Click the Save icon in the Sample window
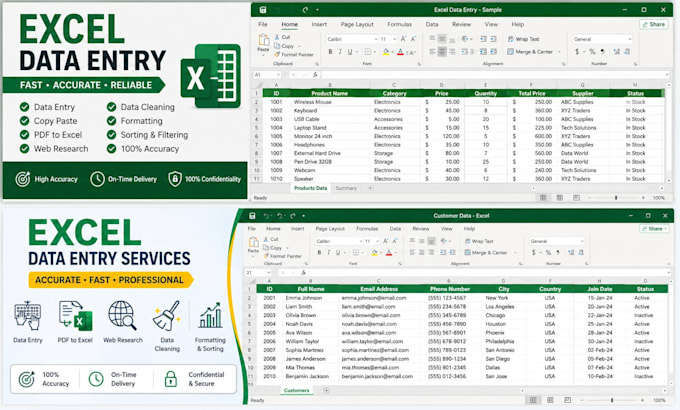 [x=263, y=10]
